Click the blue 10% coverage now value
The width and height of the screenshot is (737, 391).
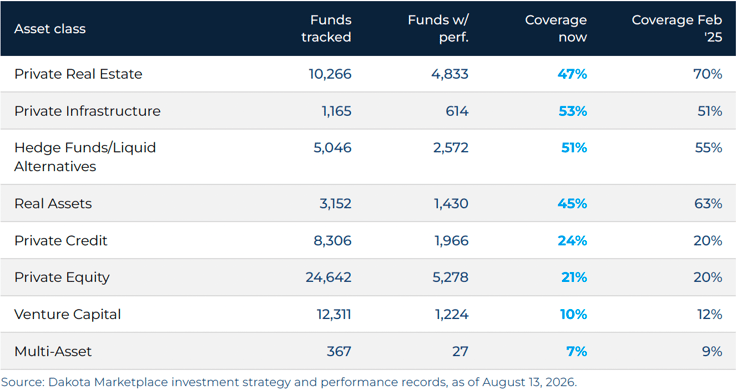[573, 314]
